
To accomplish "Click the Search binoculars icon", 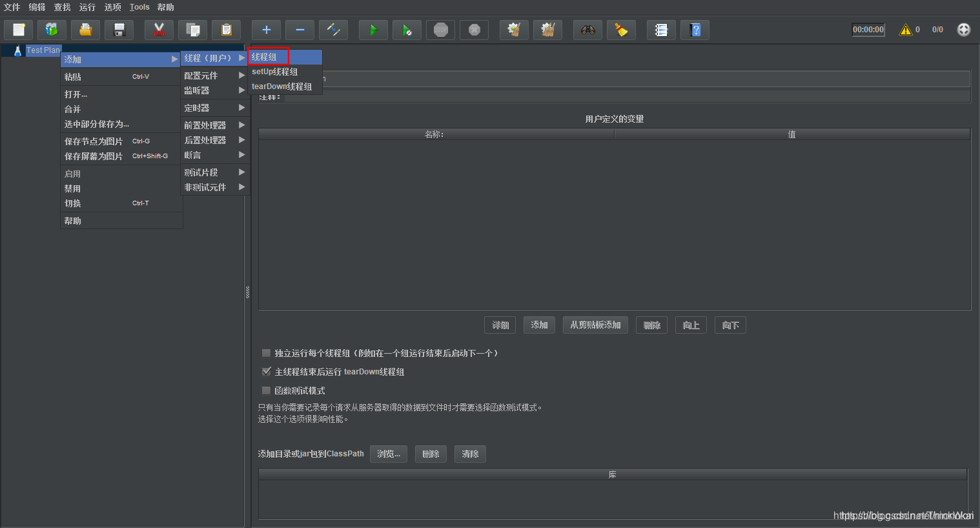I will (587, 30).
